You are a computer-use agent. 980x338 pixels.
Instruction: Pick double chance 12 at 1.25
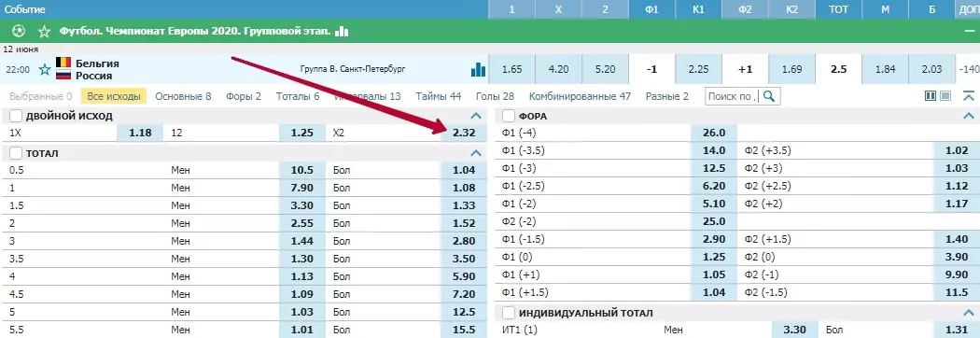301,134
